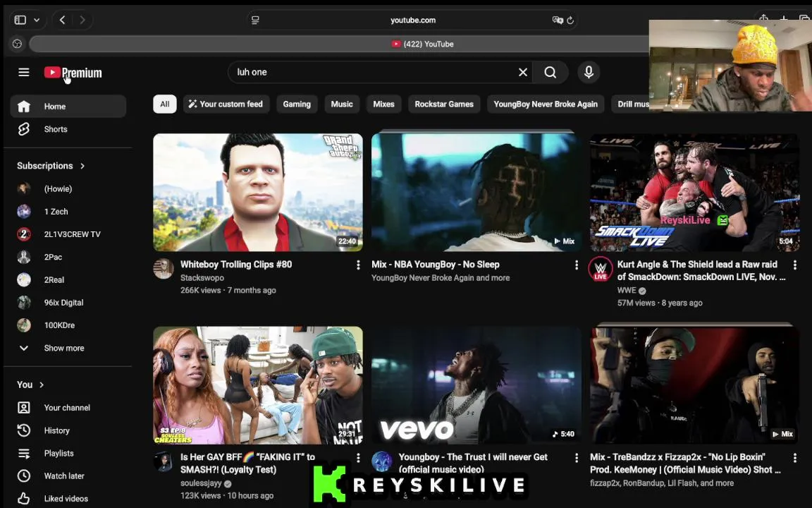Open the WWE channel name

(x=627, y=290)
